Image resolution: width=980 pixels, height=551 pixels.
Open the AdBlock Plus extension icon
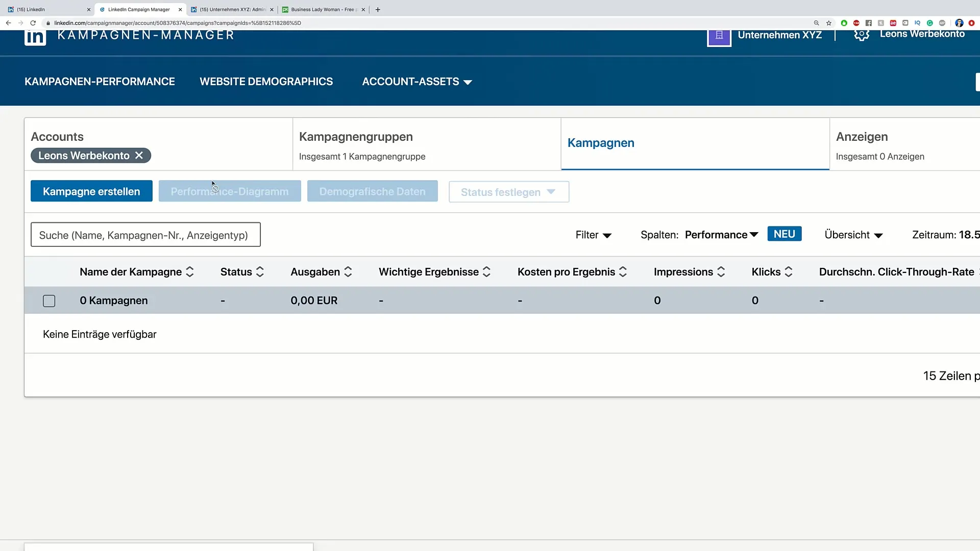(942, 23)
